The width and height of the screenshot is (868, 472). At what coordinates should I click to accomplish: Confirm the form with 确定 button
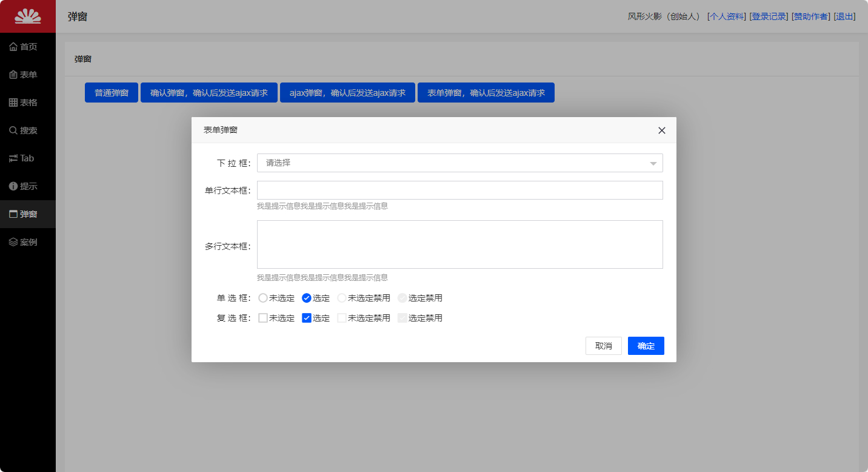pyautogui.click(x=646, y=346)
